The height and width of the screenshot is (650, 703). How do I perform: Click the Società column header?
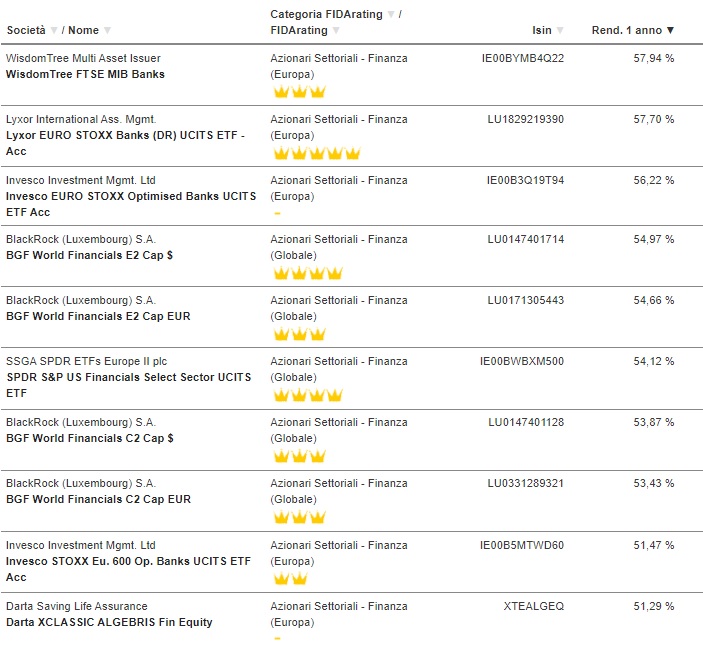[26, 30]
